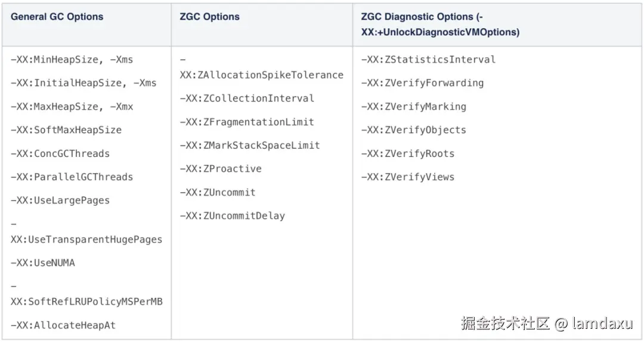Click the -XX:MinHeapSize, -Xms entry
The width and height of the screenshot is (644, 342).
click(72, 60)
